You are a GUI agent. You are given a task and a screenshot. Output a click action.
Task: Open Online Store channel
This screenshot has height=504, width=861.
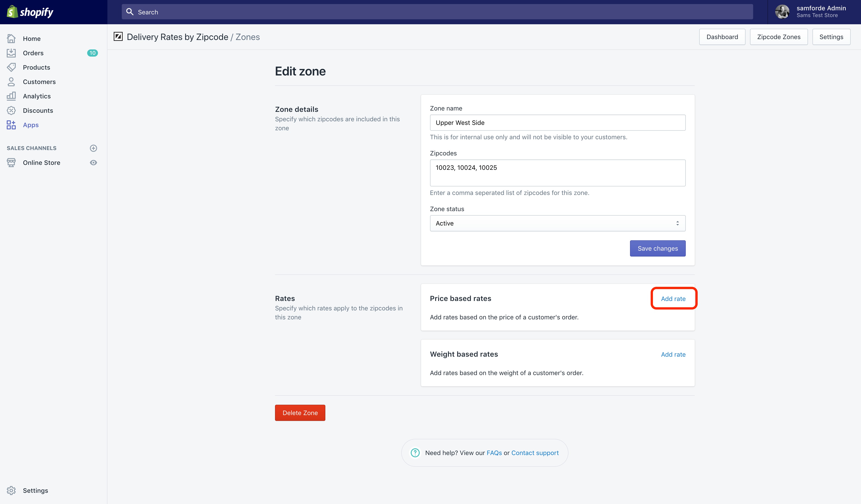tap(42, 163)
